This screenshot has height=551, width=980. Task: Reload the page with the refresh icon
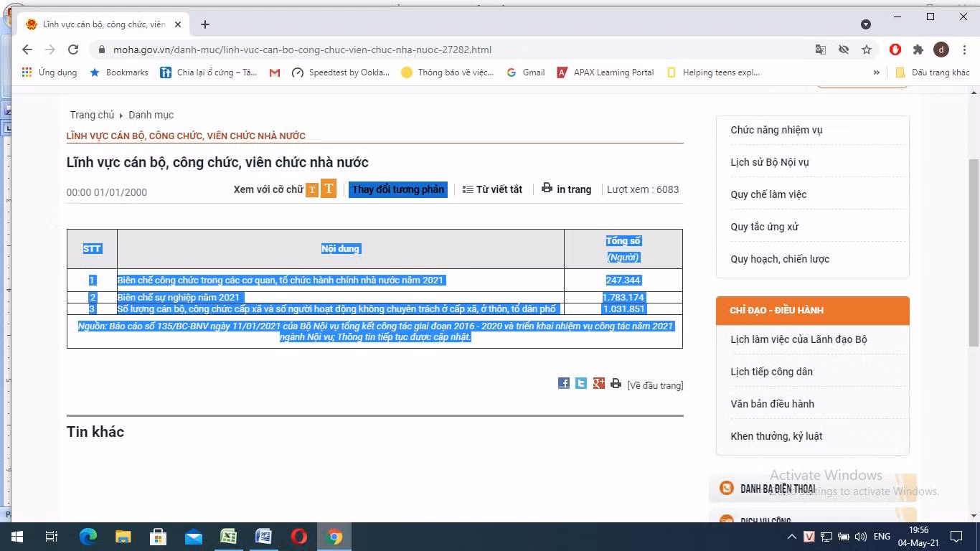point(72,50)
